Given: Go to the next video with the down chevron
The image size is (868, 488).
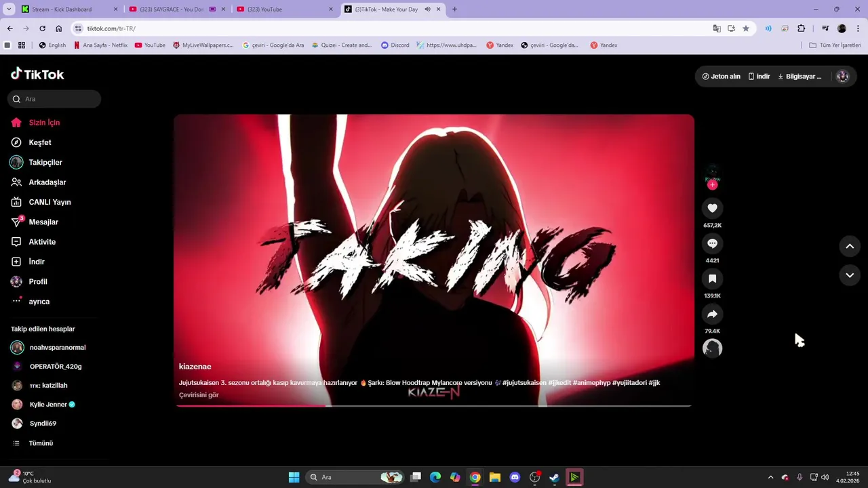Looking at the screenshot, I should point(850,275).
